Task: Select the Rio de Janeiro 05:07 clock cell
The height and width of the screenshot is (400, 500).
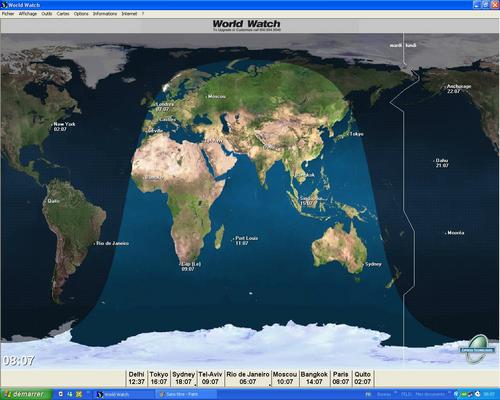Action: pyautogui.click(x=248, y=378)
